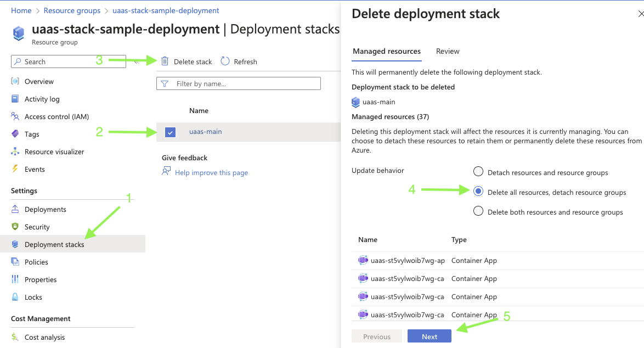This screenshot has width=644, height=348.
Task: Click the Next button
Action: (x=429, y=336)
